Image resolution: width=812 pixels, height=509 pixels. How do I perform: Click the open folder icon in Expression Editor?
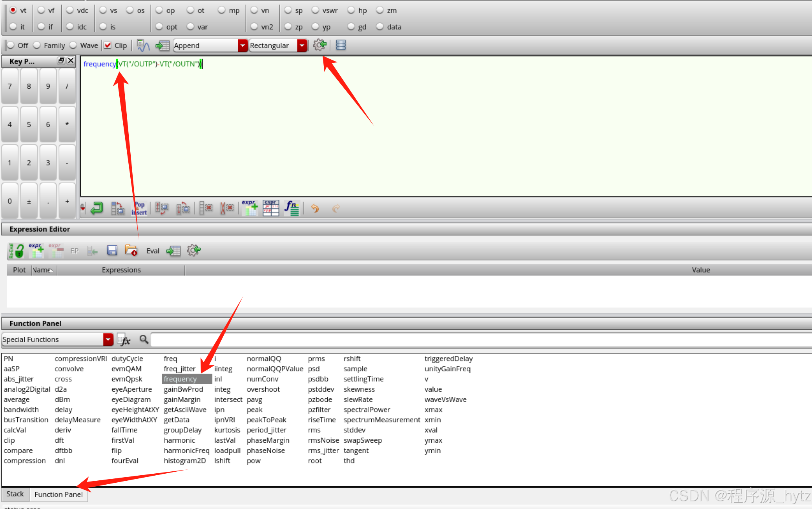[131, 250]
